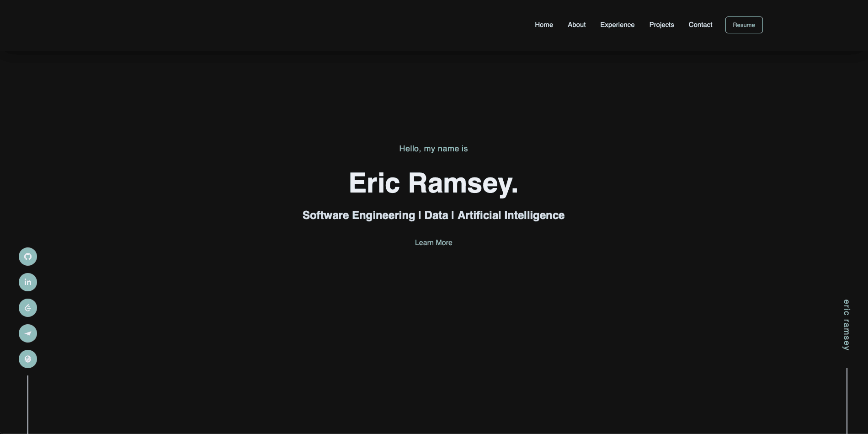The width and height of the screenshot is (868, 434).
Task: Jump to the Contact section link
Action: [x=700, y=25]
